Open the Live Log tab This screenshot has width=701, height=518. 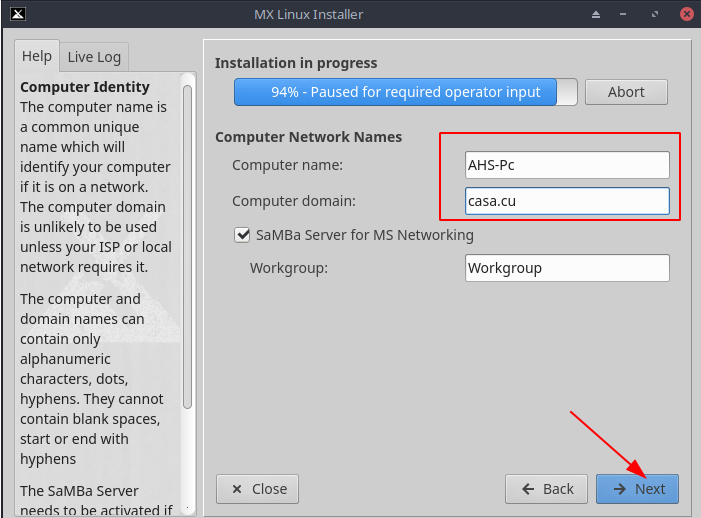click(x=94, y=57)
